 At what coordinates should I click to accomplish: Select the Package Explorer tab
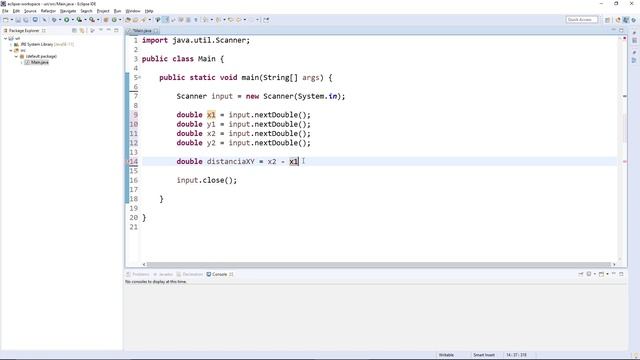(24, 31)
